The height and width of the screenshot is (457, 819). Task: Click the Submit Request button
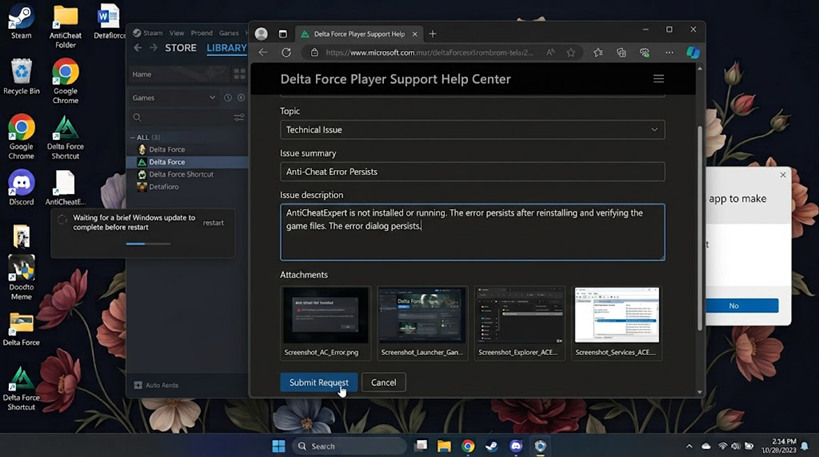click(x=319, y=382)
